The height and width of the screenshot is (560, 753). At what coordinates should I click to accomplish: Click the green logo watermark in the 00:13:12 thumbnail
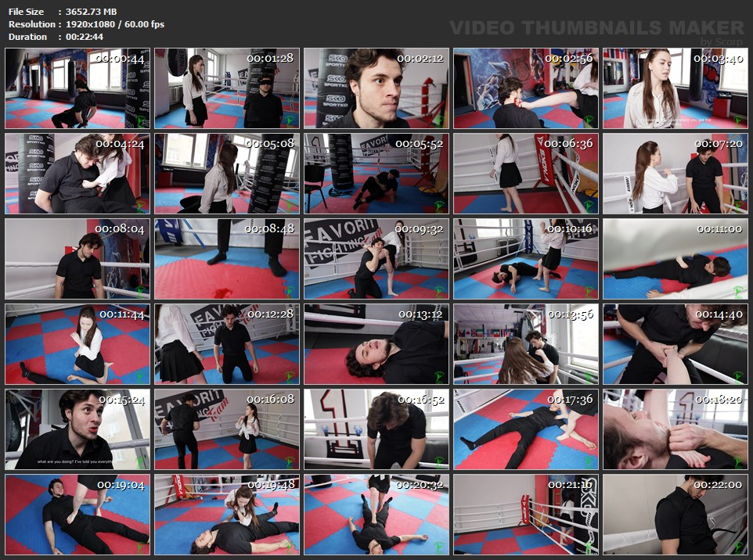[440, 377]
